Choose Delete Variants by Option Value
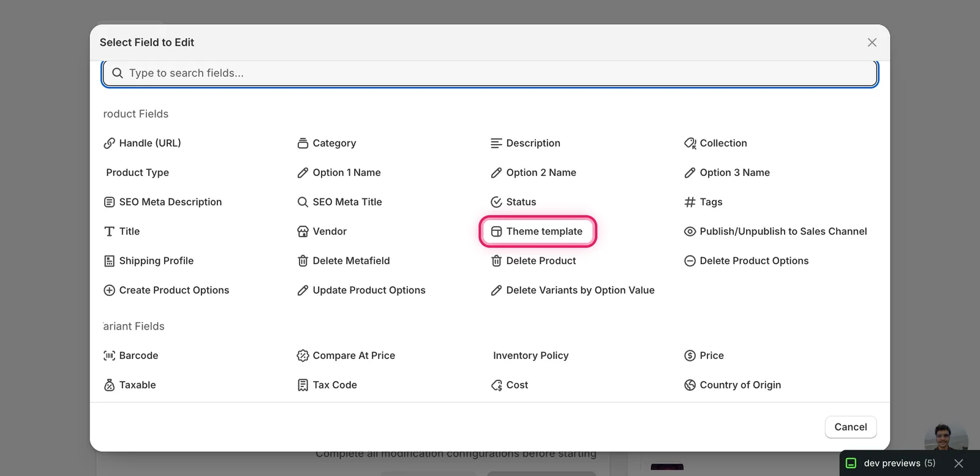The image size is (980, 476). [573, 290]
